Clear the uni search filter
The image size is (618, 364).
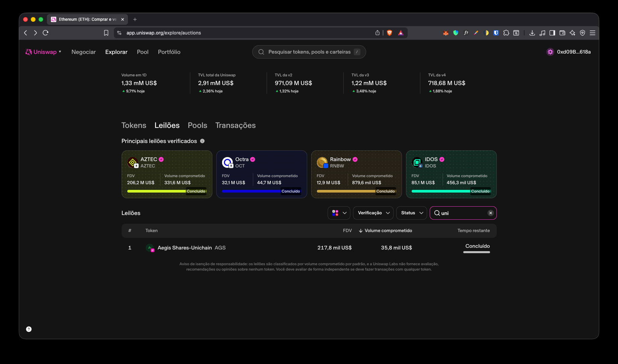490,213
